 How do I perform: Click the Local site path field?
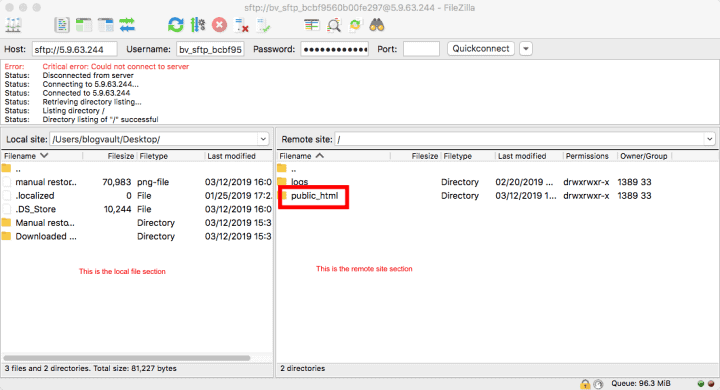(x=154, y=139)
